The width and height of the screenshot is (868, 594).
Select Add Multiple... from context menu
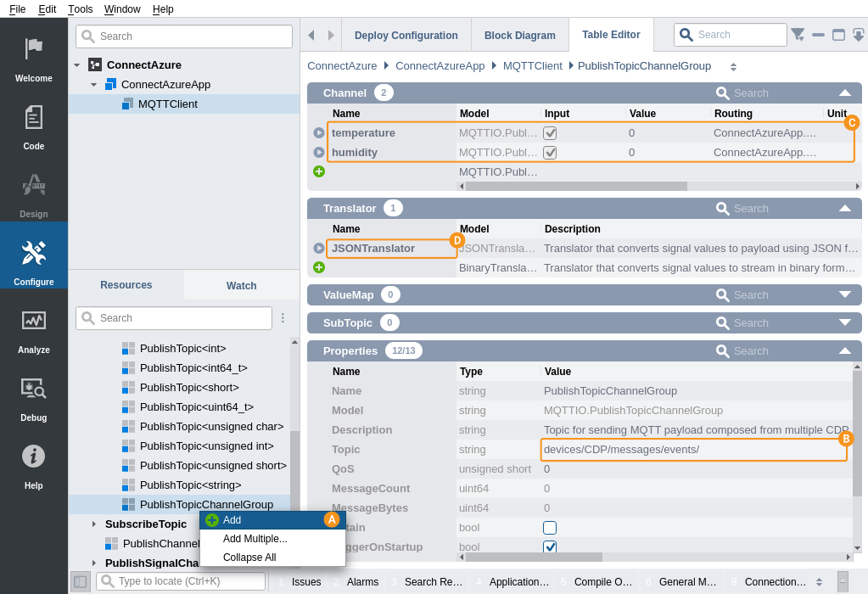255,539
